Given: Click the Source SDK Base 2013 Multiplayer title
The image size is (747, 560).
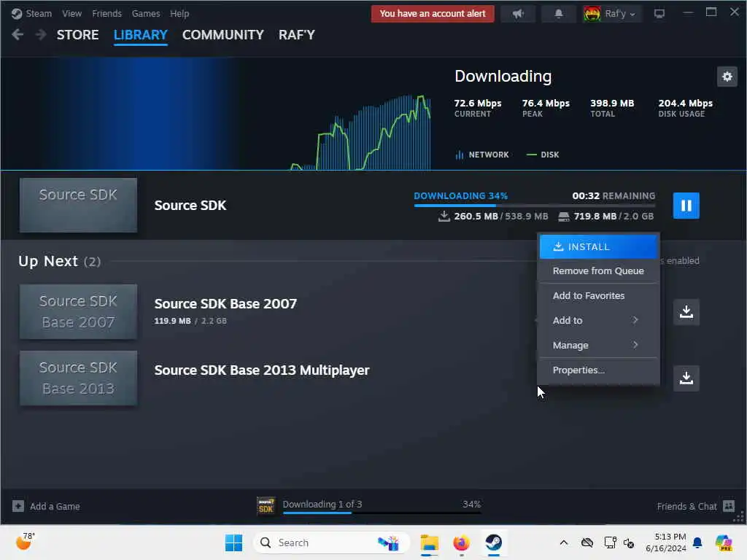Looking at the screenshot, I should click(x=262, y=370).
